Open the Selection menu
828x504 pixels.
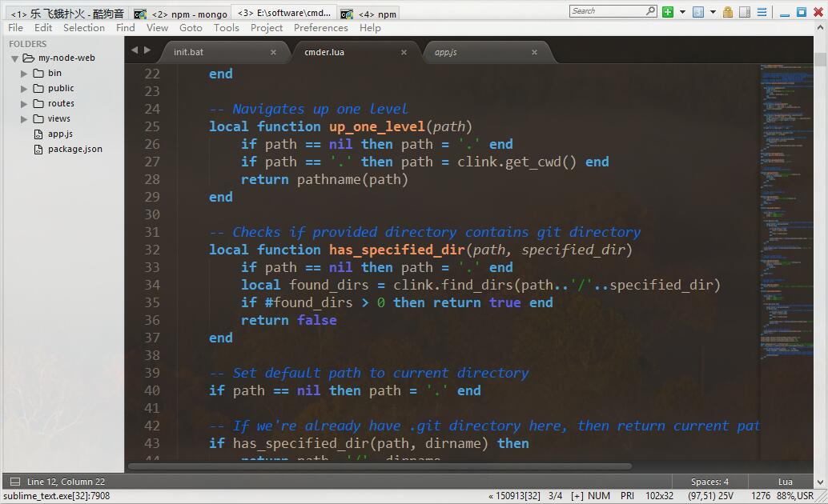pyautogui.click(x=84, y=27)
